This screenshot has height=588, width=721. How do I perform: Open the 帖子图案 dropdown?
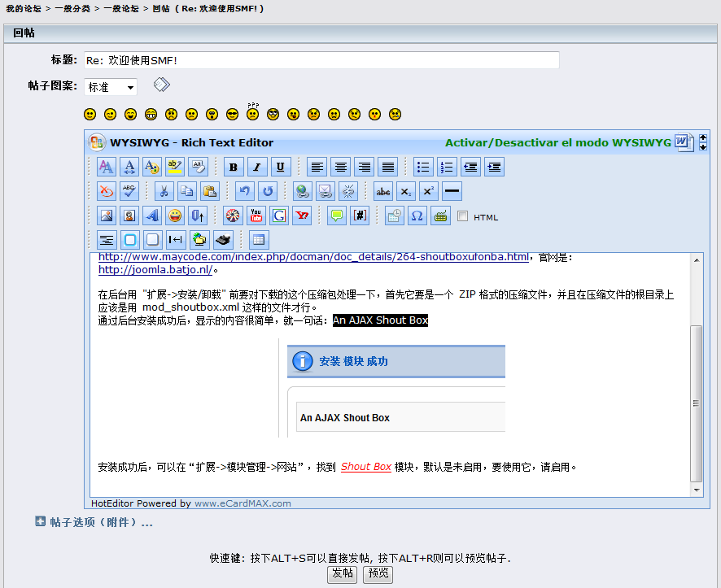pyautogui.click(x=111, y=87)
